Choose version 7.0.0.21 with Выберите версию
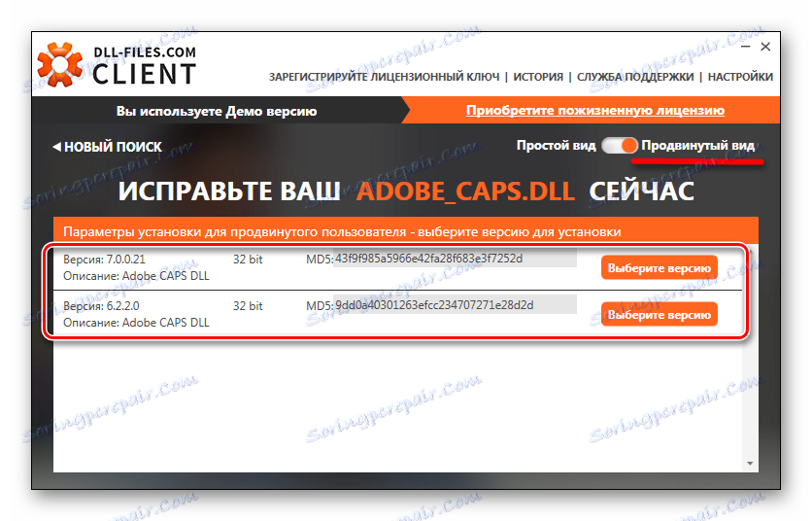Screen dimensions: 812x521 coord(660,268)
